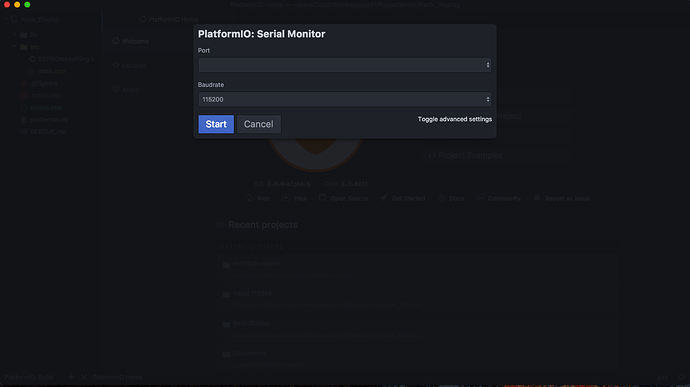Click the About info icon

116,89
